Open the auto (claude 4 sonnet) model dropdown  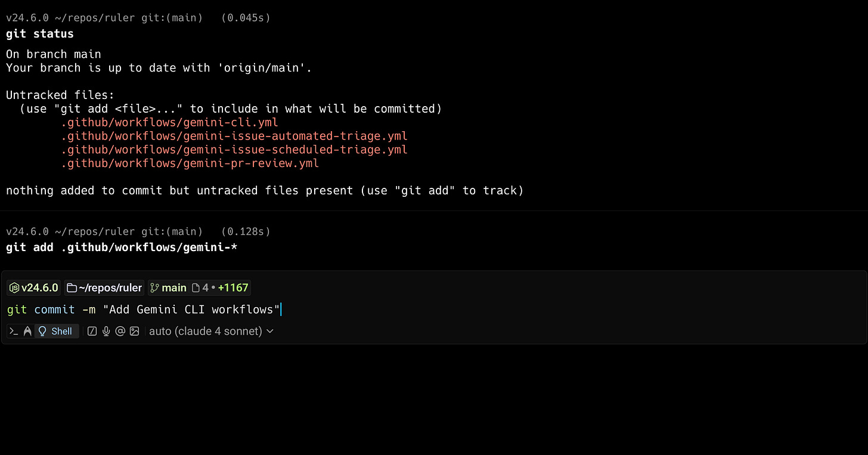point(206,331)
